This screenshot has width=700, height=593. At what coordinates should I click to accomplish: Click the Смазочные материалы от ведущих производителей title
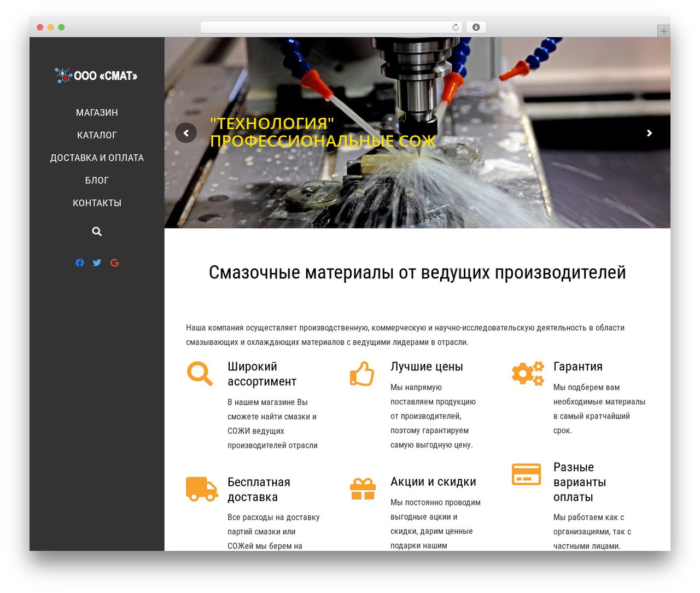coord(417,272)
